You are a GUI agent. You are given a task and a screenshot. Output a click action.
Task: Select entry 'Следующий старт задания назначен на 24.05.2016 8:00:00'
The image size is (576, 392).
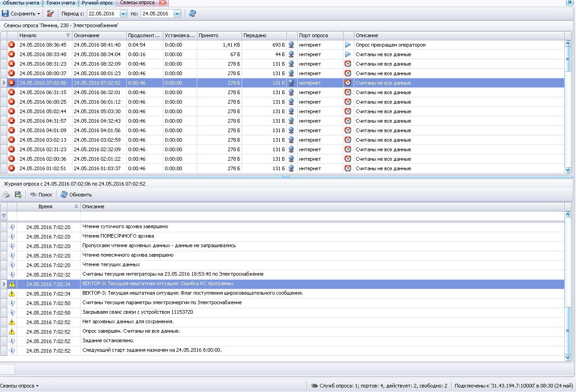pos(283,350)
